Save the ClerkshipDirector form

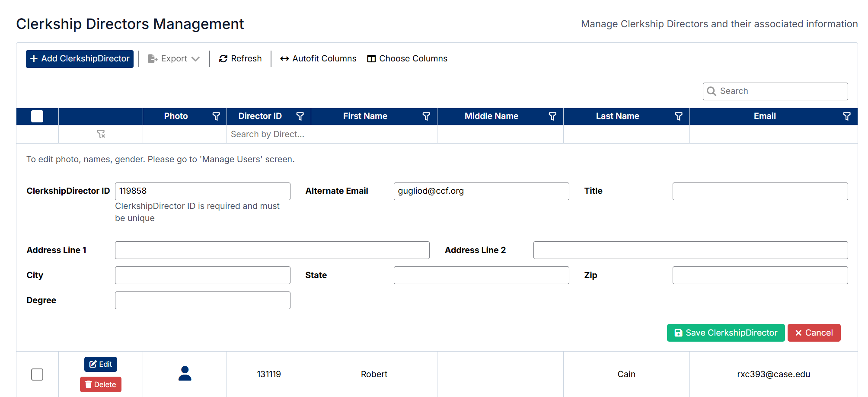tap(726, 333)
